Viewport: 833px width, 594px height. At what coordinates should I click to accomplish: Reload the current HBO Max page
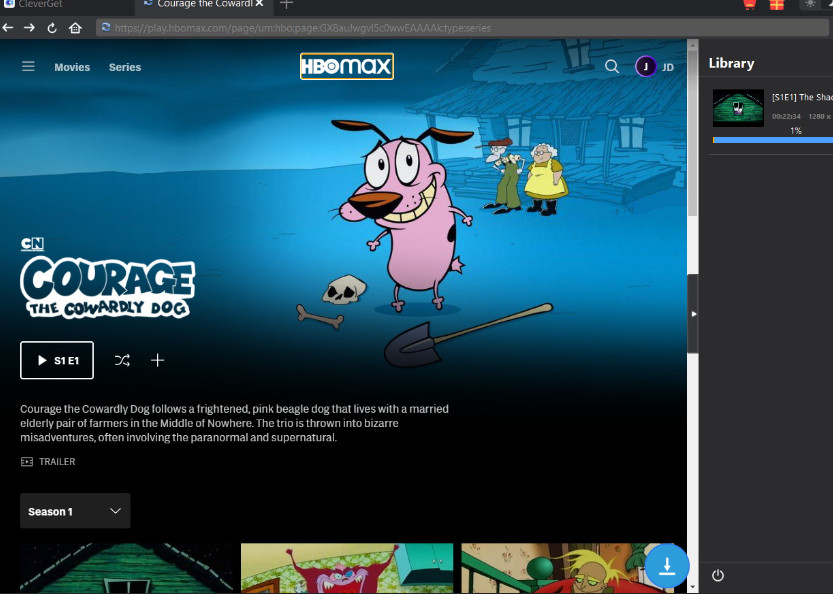coord(52,28)
